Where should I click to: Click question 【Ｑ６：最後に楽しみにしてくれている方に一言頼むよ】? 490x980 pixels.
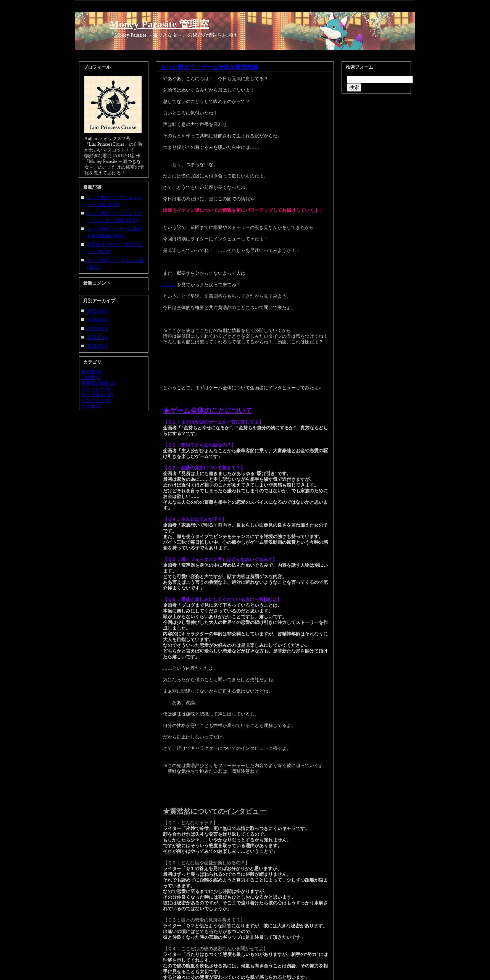pyautogui.click(x=222, y=600)
